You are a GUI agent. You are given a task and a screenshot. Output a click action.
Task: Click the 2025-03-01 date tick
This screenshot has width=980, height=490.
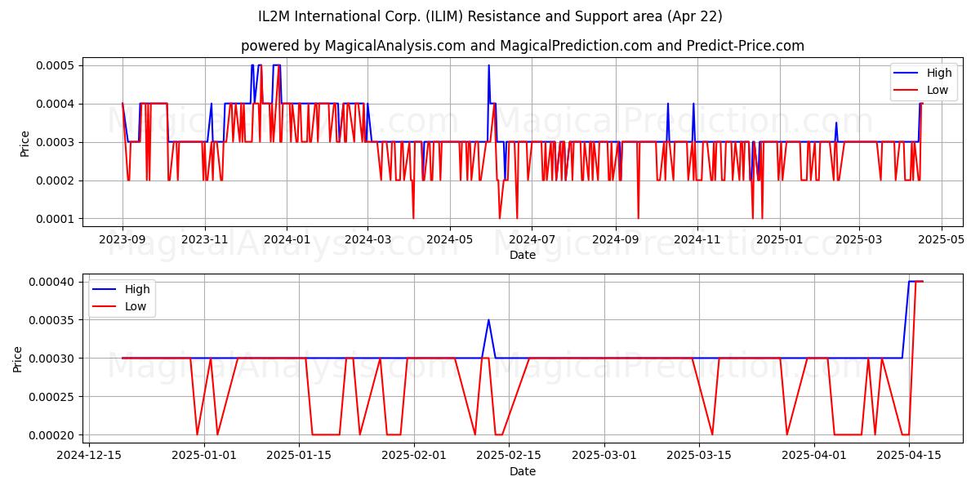click(x=604, y=456)
